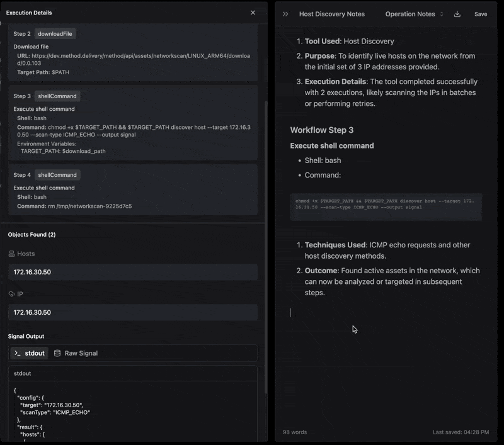Open the Operation Notes dropdown
The height and width of the screenshot is (445, 504).
(x=414, y=14)
